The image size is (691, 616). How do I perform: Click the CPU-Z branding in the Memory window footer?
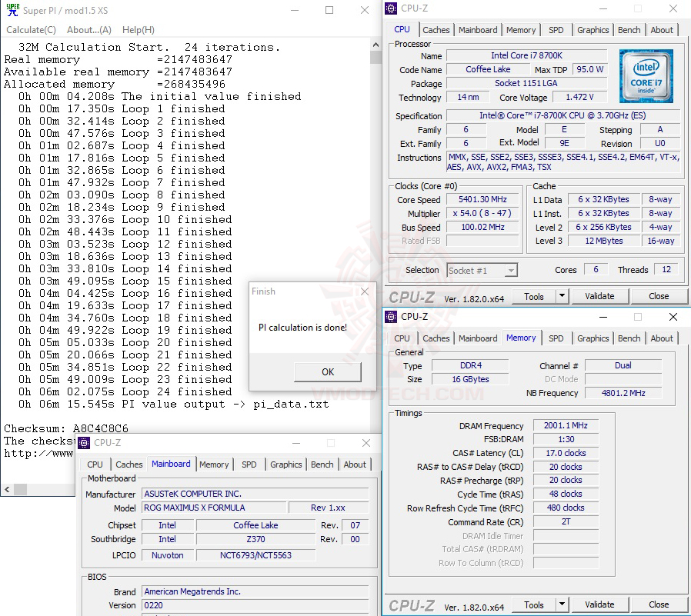tap(411, 604)
